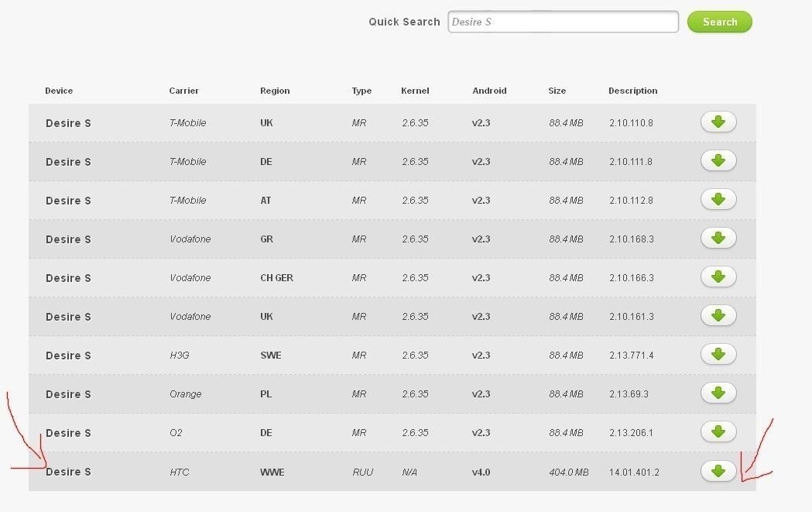Click the GR region cell
812x512 pixels.
[267, 239]
